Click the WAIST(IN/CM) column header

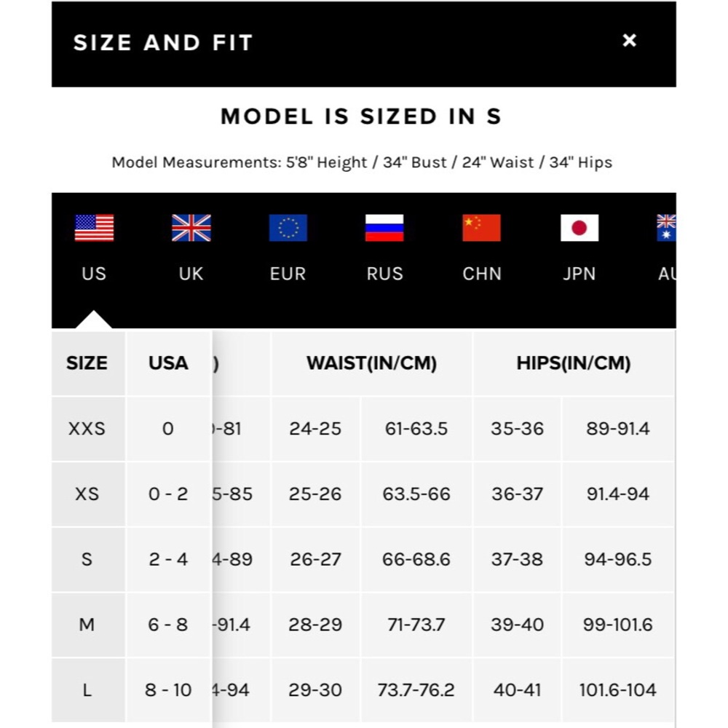371,363
